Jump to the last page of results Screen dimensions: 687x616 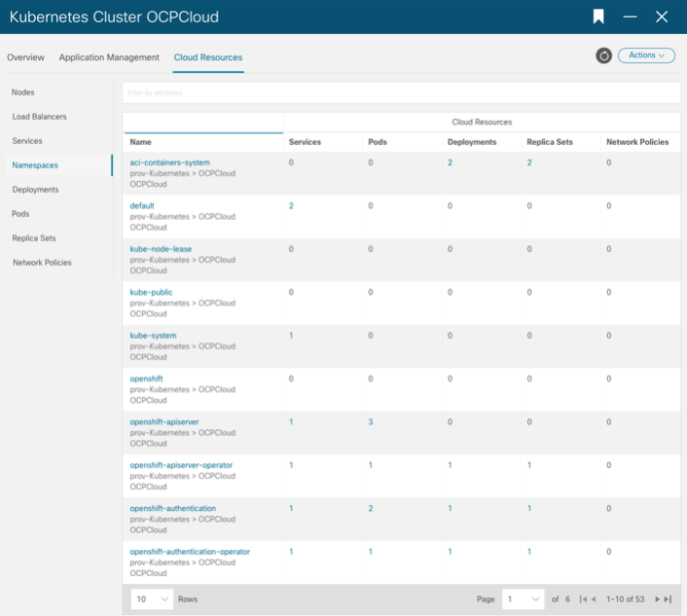pos(668,599)
